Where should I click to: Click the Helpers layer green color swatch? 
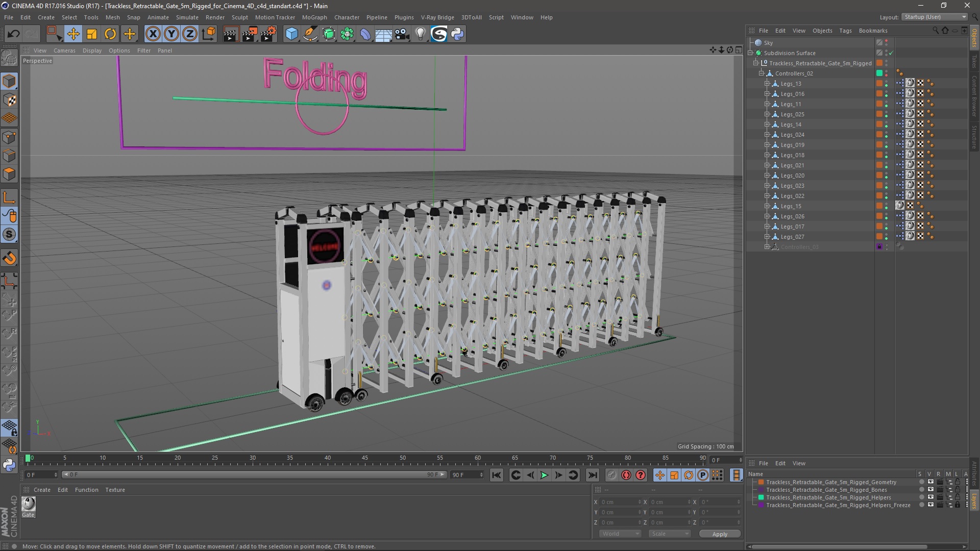[761, 497]
